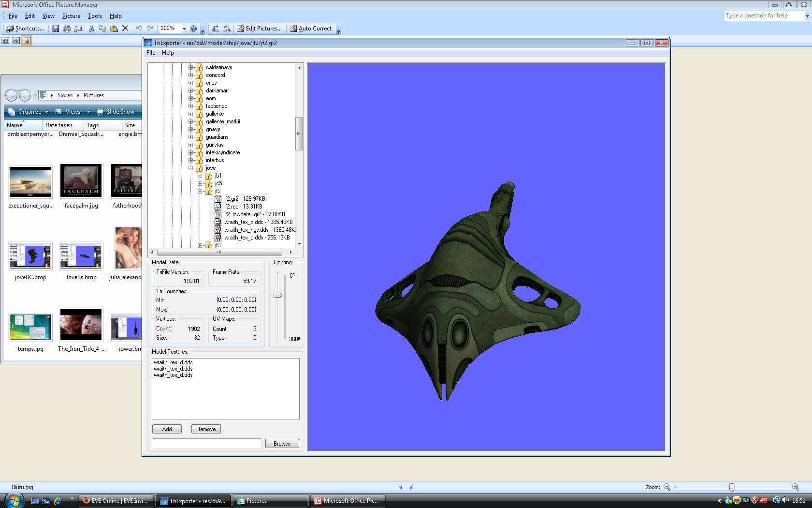Click the Save icon in the toolbar
The height and width of the screenshot is (508, 812).
[56, 29]
